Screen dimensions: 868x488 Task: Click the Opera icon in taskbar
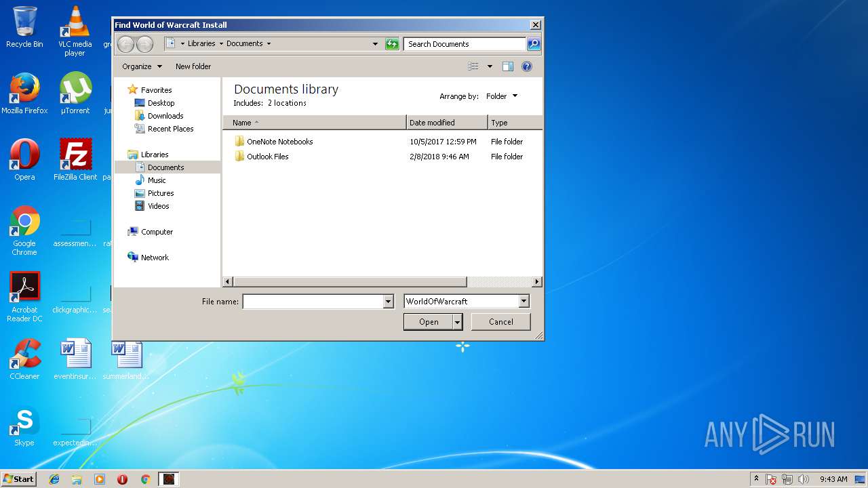tap(122, 479)
